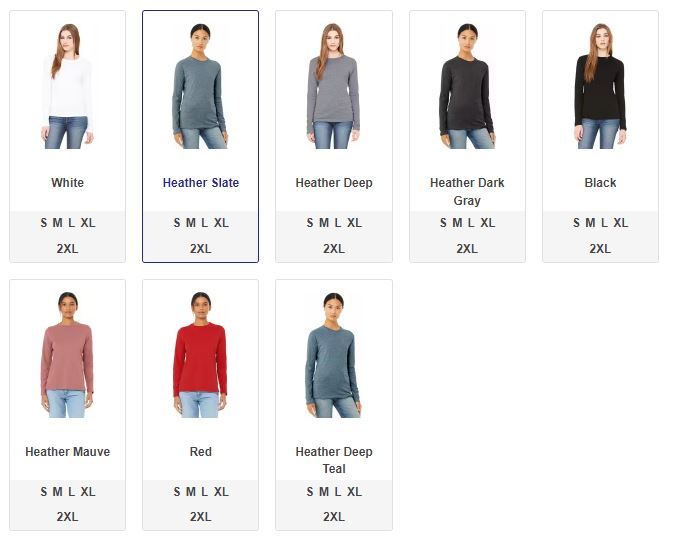Click the Heather Slate shirt image
The width and height of the screenshot is (675, 542).
pos(201,86)
